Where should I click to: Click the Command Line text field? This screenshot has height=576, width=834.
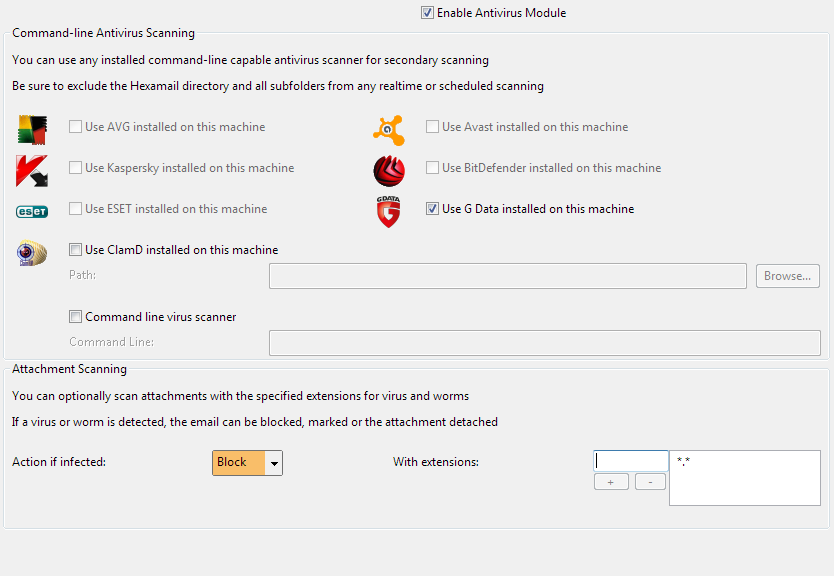click(x=544, y=343)
